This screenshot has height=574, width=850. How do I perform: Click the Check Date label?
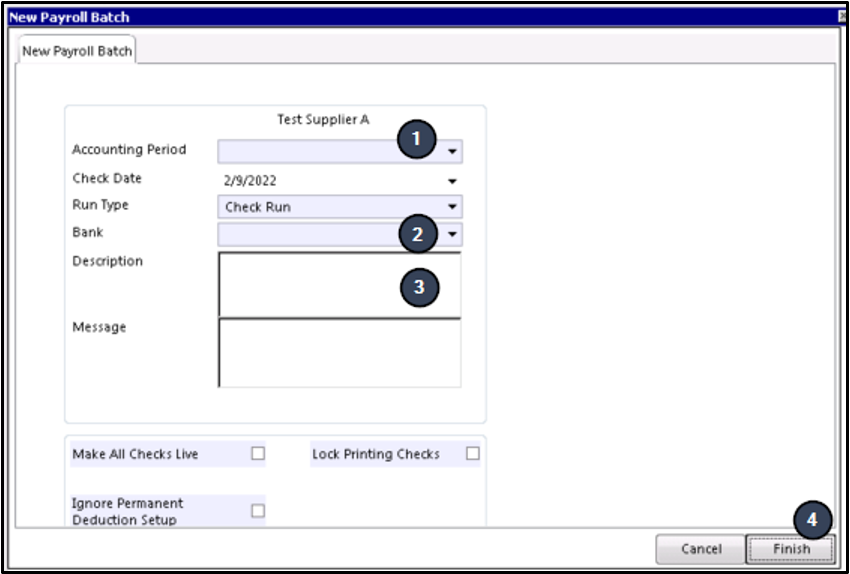[107, 178]
